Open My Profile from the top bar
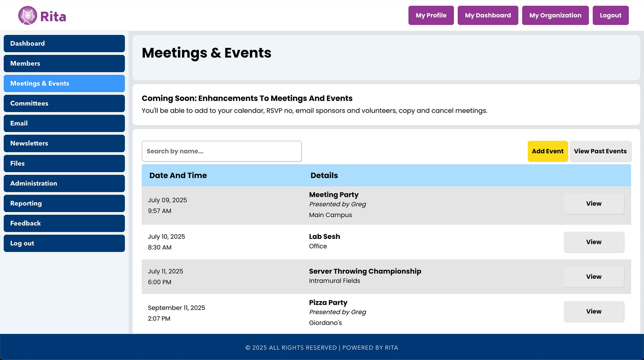644x360 pixels. pyautogui.click(x=431, y=15)
